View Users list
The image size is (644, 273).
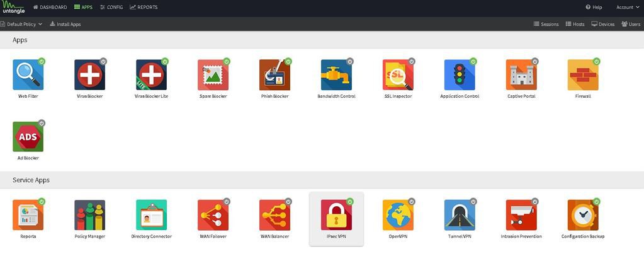(631, 24)
